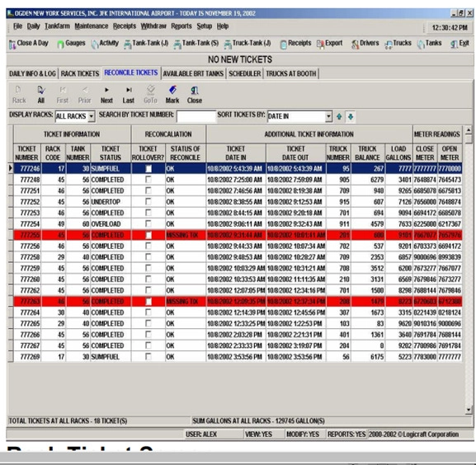Click the First ticket icon
The width and height of the screenshot is (476, 465).
click(63, 95)
